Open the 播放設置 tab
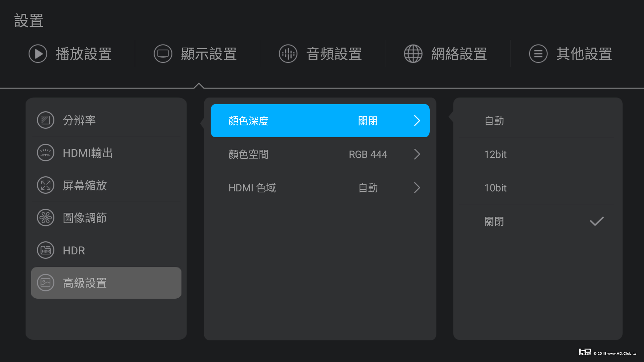The width and height of the screenshot is (644, 362). point(70,54)
